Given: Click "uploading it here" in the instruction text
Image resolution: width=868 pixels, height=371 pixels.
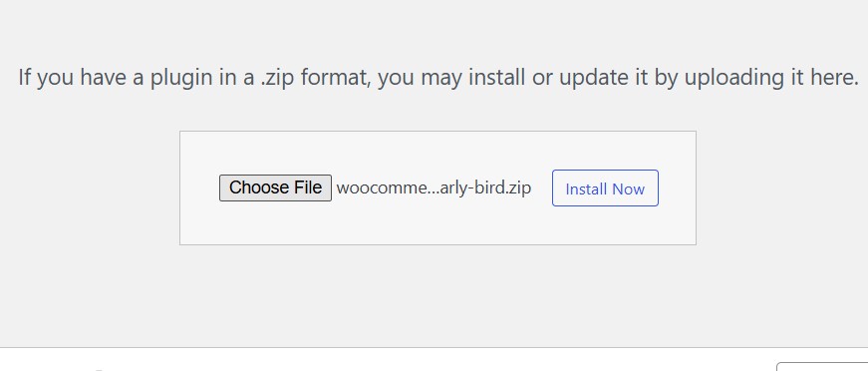Looking at the screenshot, I should 771,78.
